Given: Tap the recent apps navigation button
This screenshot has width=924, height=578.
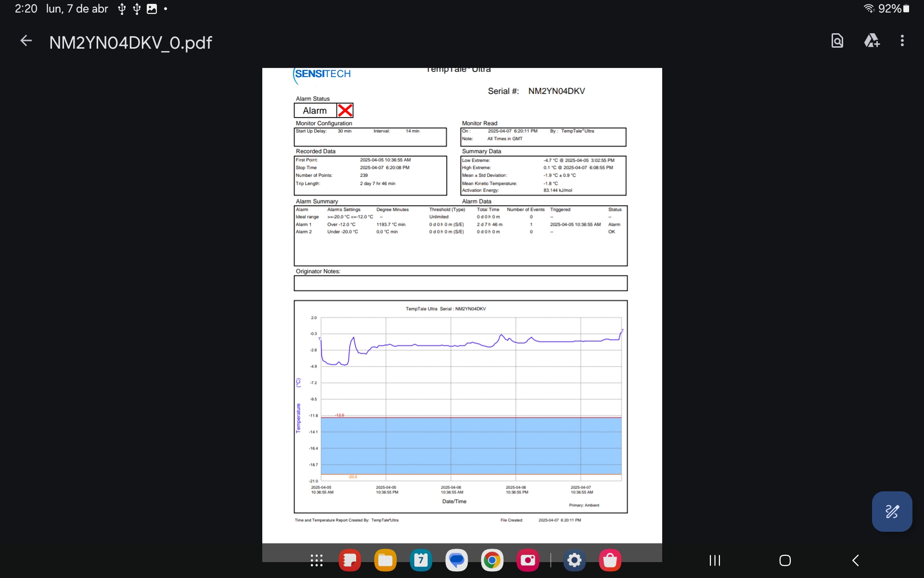Looking at the screenshot, I should pos(715,560).
